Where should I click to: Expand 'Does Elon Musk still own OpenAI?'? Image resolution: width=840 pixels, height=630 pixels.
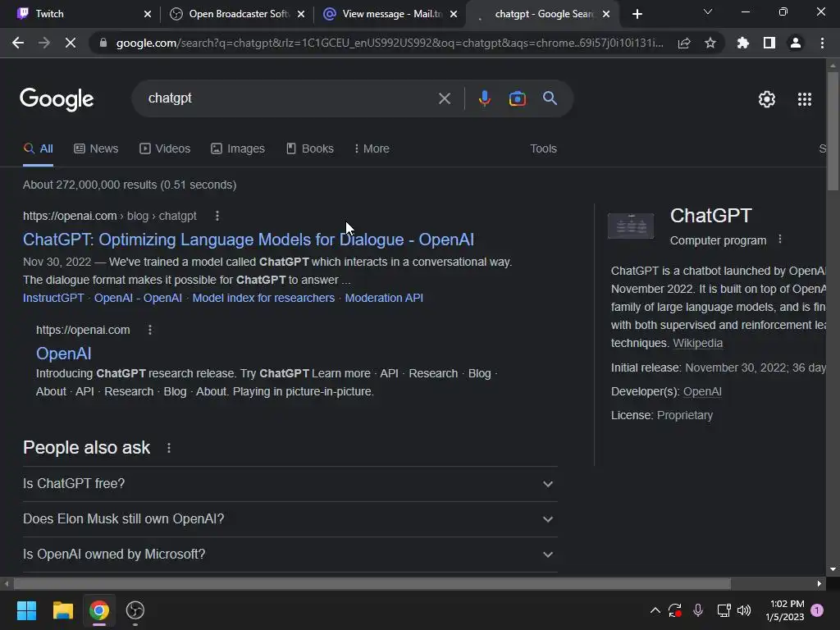[290, 519]
